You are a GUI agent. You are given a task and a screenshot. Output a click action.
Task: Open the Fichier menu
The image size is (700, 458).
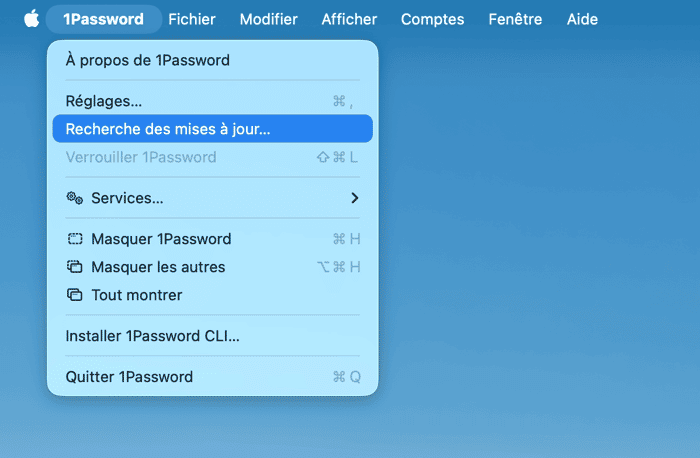click(192, 19)
